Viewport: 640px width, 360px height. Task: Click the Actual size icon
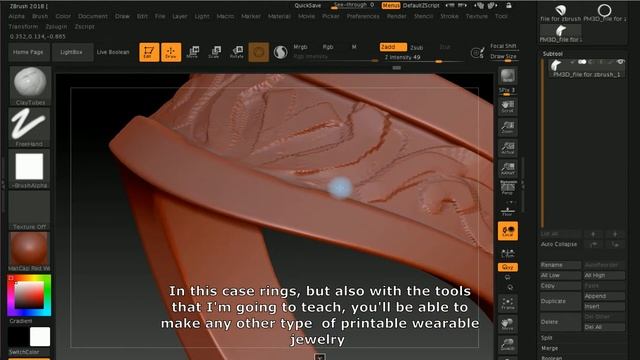point(508,148)
